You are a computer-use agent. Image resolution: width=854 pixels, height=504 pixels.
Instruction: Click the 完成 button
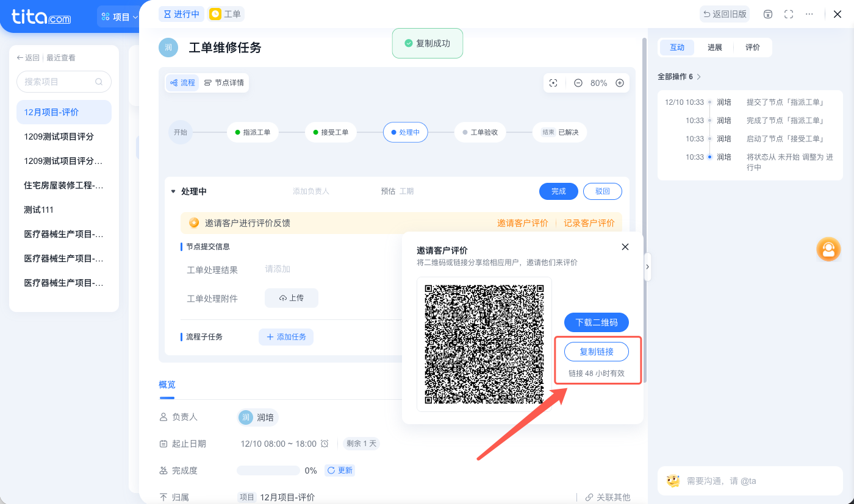(x=559, y=191)
